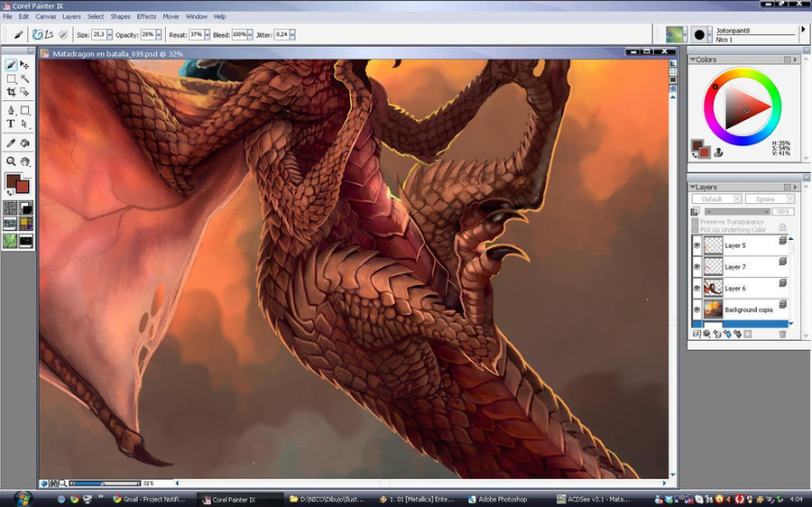Click the Size value field
The image size is (812, 507).
click(x=98, y=34)
